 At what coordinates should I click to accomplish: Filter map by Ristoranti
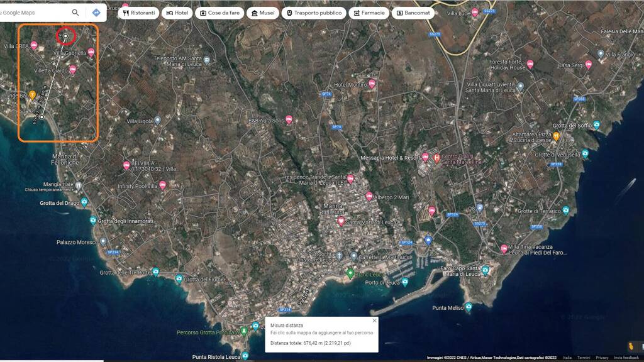click(x=138, y=13)
